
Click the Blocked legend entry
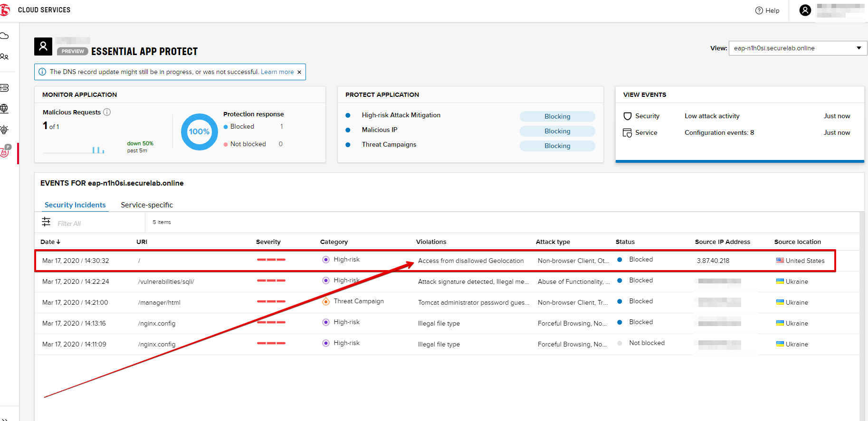tap(242, 126)
